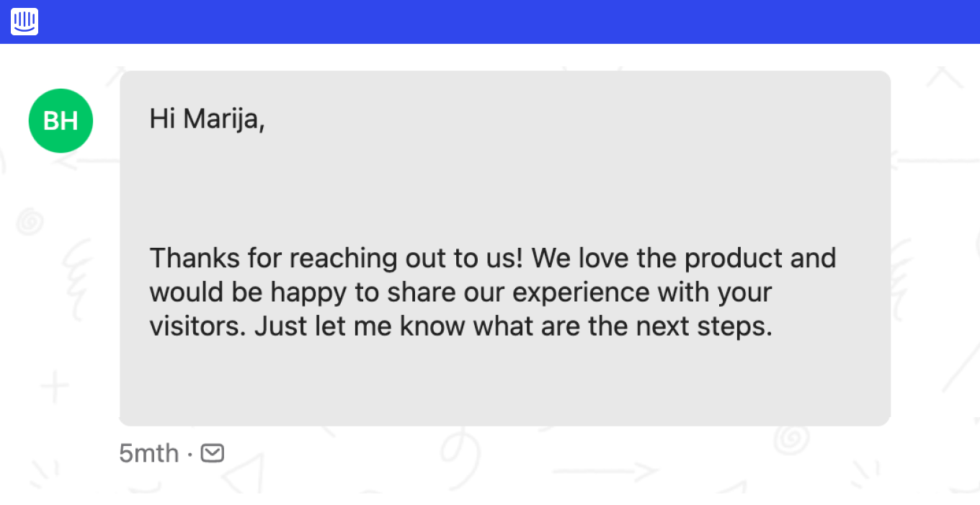
Task: Click the long arrow doodle along the bottom edge
Action: 605,473
